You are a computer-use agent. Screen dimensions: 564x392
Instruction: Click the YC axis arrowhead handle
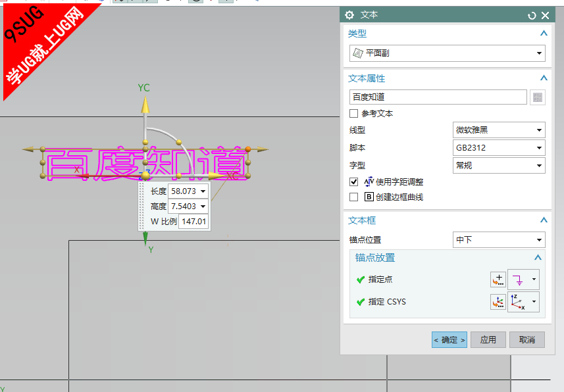[145, 105]
